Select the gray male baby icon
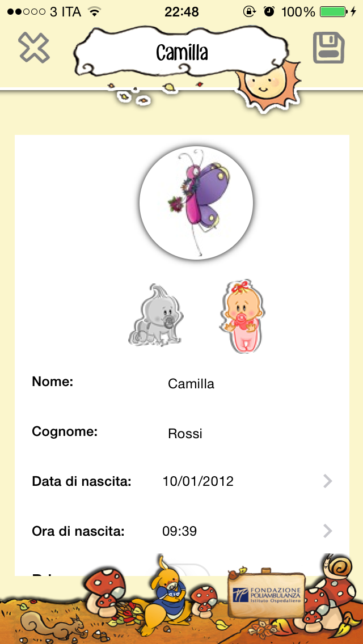363x644 pixels. point(156,315)
